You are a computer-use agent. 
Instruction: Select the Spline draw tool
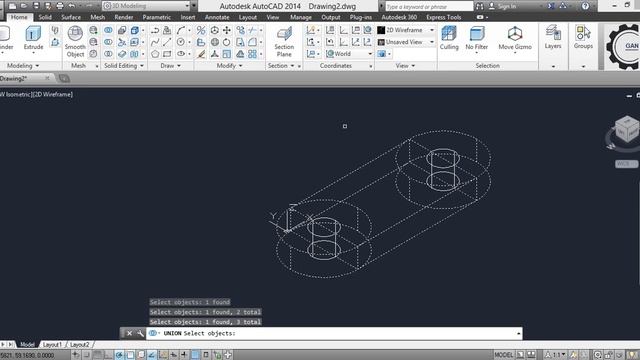pyautogui.click(x=155, y=42)
